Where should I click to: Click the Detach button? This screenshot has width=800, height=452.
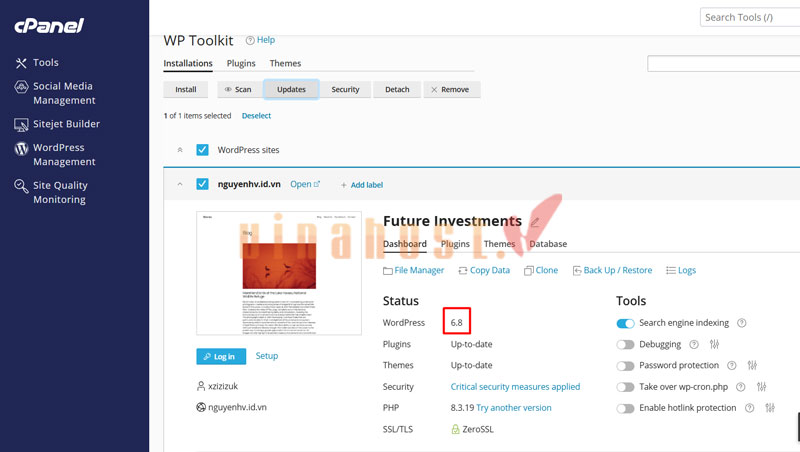coord(397,89)
